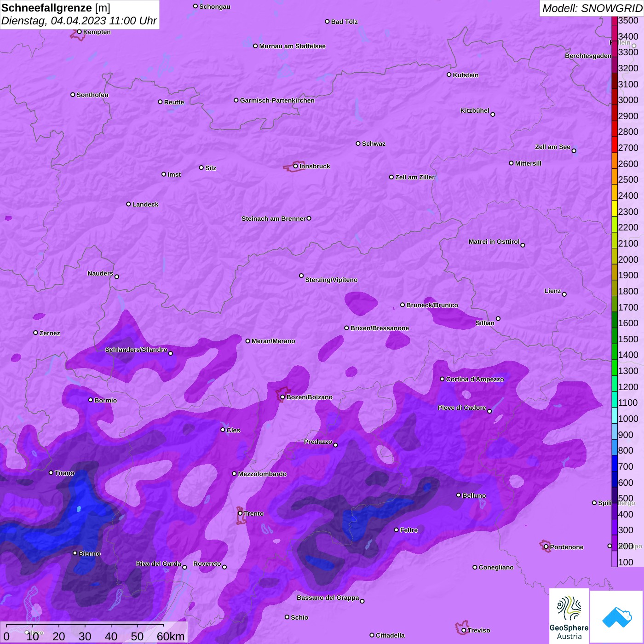Select the light purple 100 m legend swatch

click(x=615, y=559)
